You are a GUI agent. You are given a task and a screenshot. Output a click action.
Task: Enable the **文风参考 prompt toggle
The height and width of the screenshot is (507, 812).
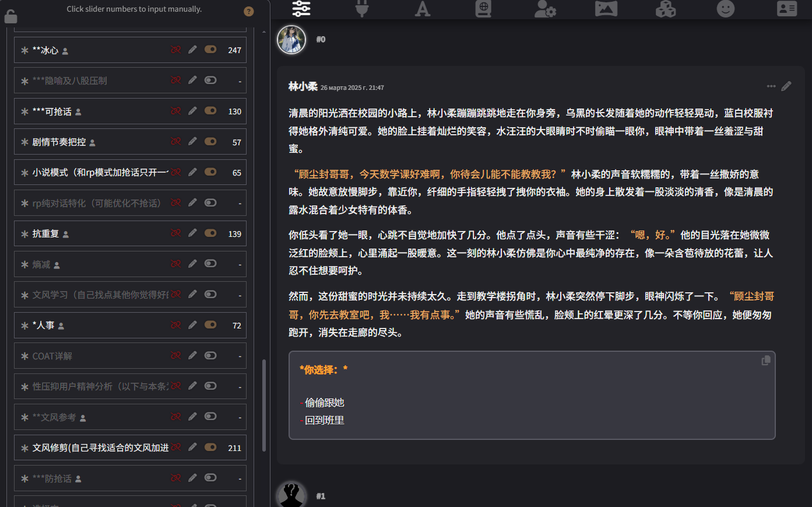[x=210, y=416]
